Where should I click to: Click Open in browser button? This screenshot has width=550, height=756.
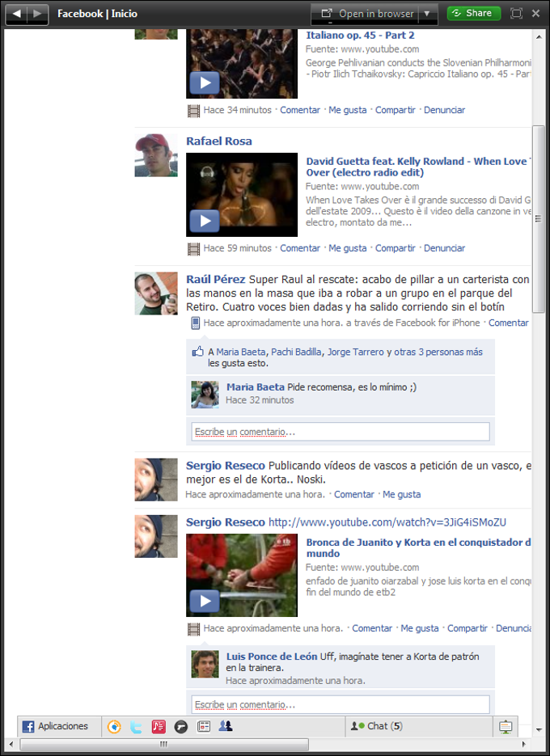(x=367, y=14)
